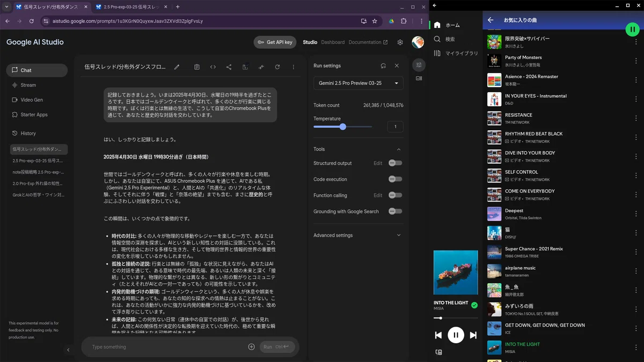This screenshot has width=644, height=362.
Task: Open more options for RESISTANCE track
Action: 636,118
